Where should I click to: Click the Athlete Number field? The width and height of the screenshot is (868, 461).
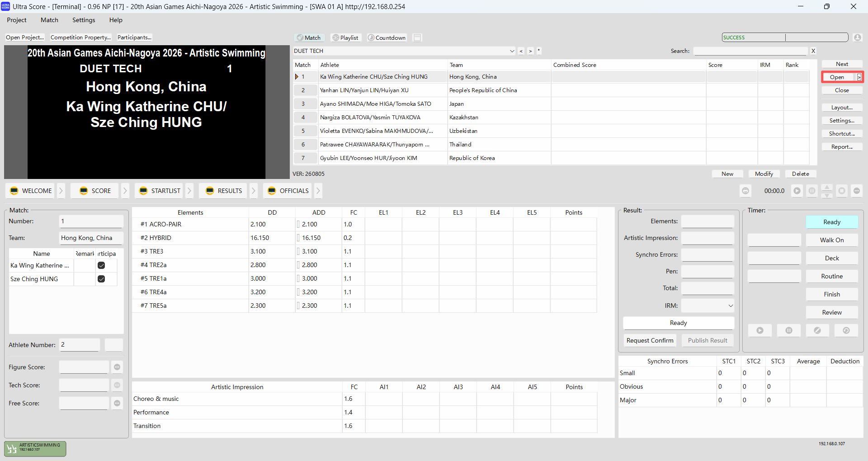[80, 345]
